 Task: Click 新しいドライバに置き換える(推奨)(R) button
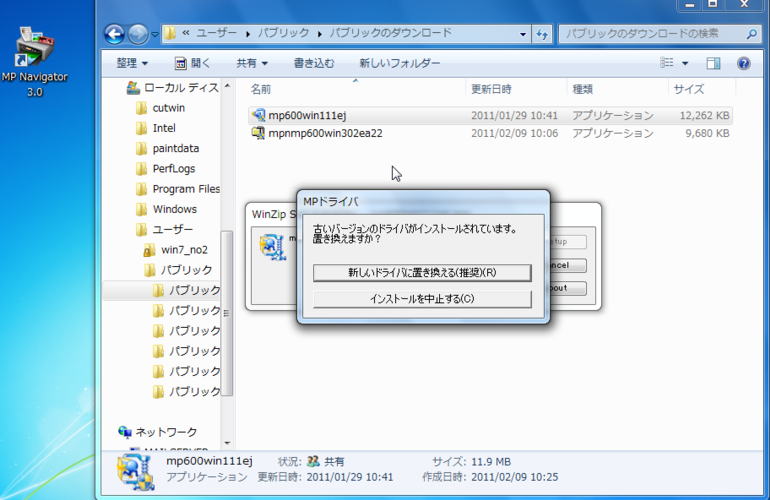coord(422,273)
